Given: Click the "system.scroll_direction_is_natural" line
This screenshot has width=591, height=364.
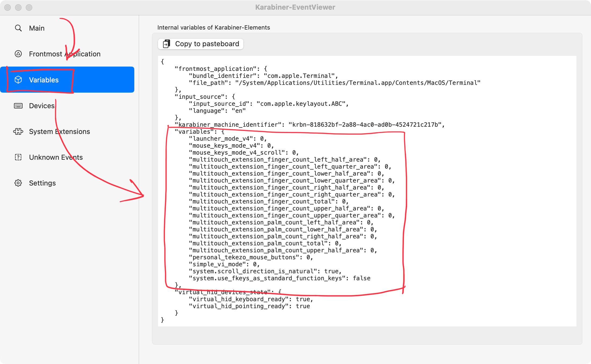Looking at the screenshot, I should 265,271.
